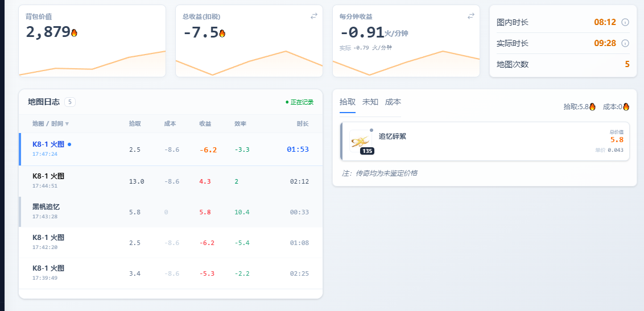The height and width of the screenshot is (311, 644).
Task: Click flame icon beside 背包价值 2,879
Action: click(74, 33)
